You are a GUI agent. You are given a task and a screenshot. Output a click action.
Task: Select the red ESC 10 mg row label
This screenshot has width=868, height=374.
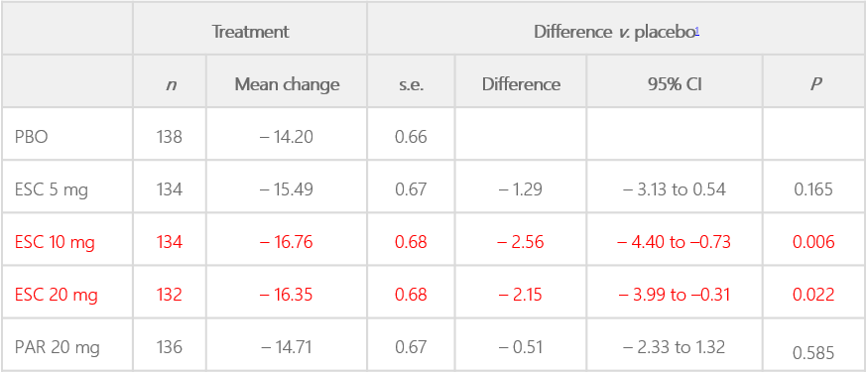point(55,242)
